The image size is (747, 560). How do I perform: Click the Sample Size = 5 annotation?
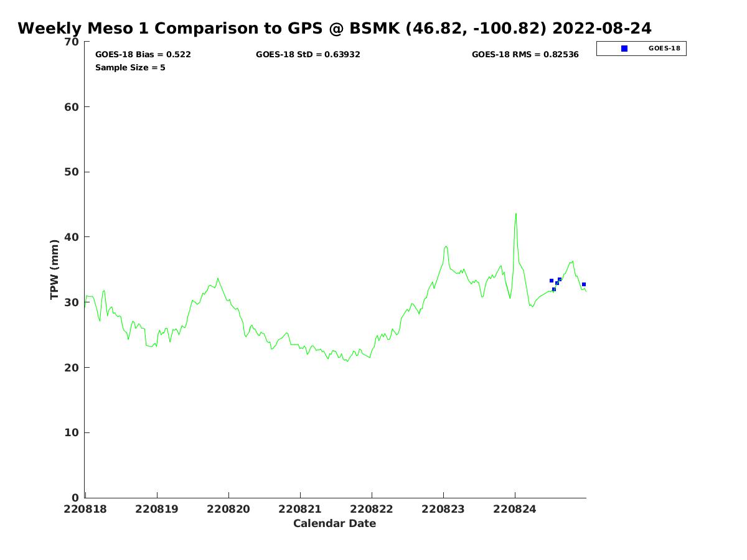pos(130,68)
